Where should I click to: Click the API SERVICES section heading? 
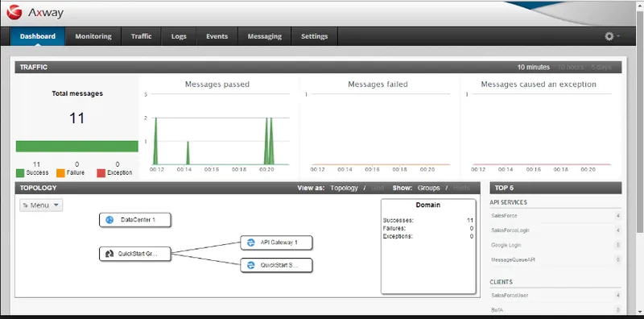point(509,202)
